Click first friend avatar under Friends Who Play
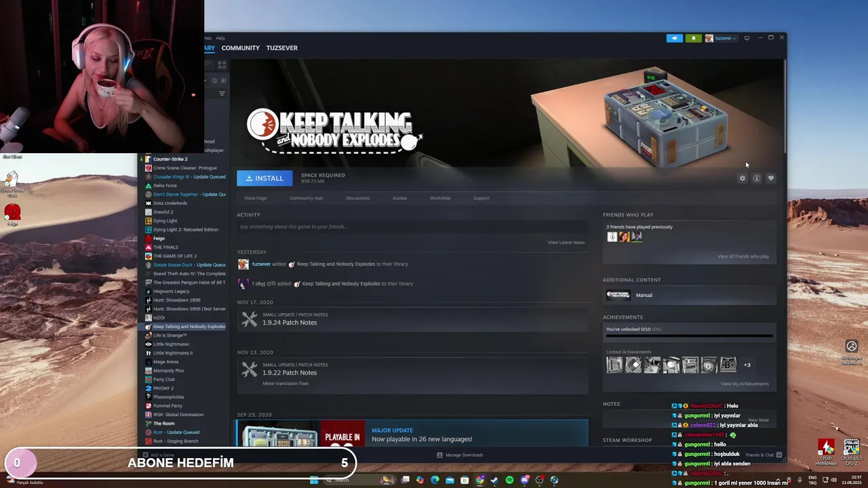 pos(612,237)
